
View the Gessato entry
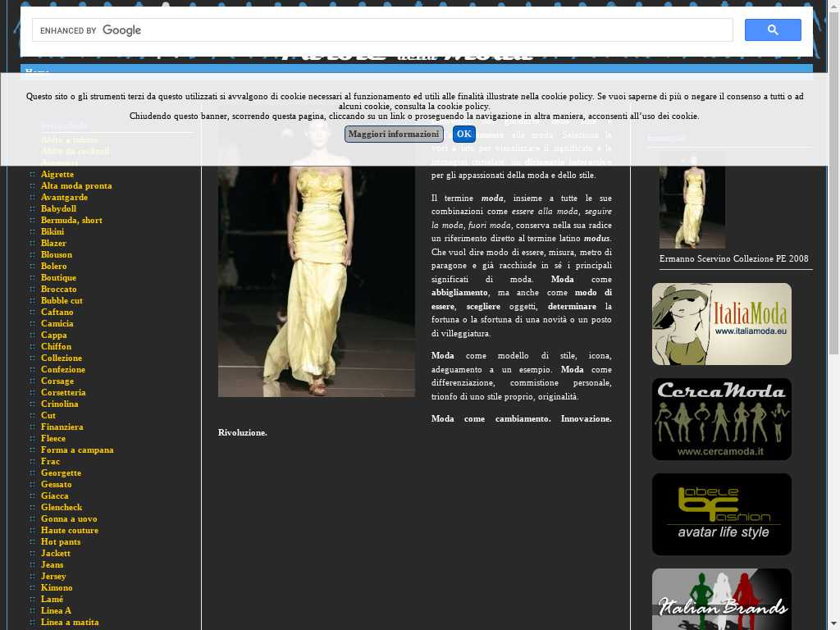(57, 484)
